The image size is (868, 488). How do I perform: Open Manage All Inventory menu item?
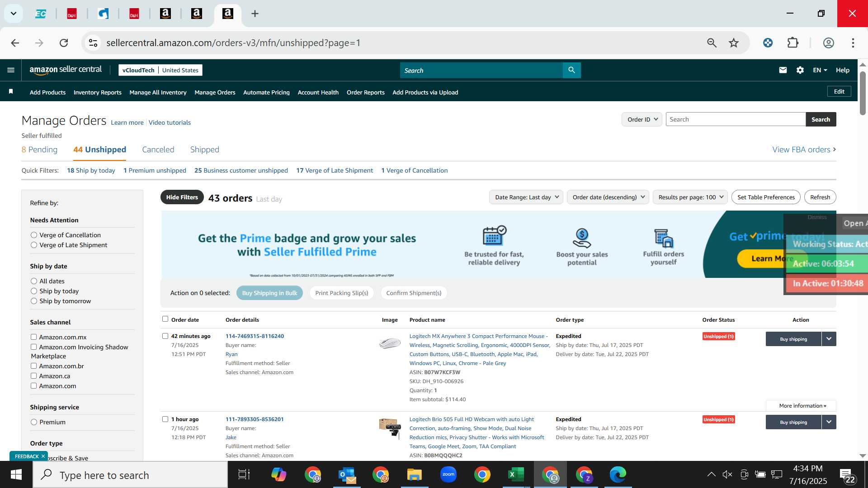(x=158, y=92)
